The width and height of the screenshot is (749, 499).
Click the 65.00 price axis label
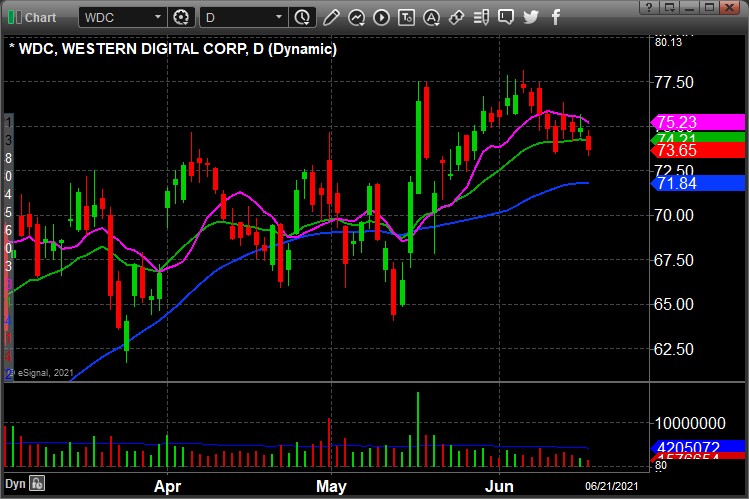[x=674, y=304]
